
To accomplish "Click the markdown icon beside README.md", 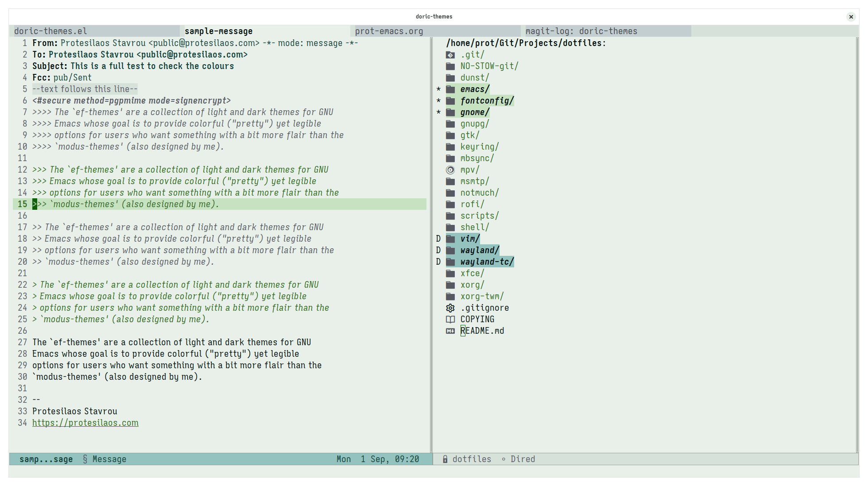I will [450, 331].
